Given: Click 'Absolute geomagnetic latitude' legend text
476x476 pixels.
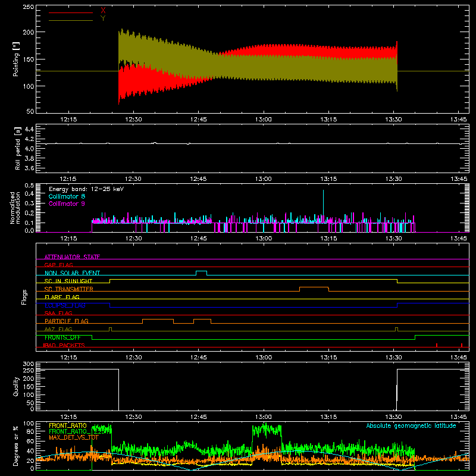Looking at the screenshot, I should click(411, 426).
